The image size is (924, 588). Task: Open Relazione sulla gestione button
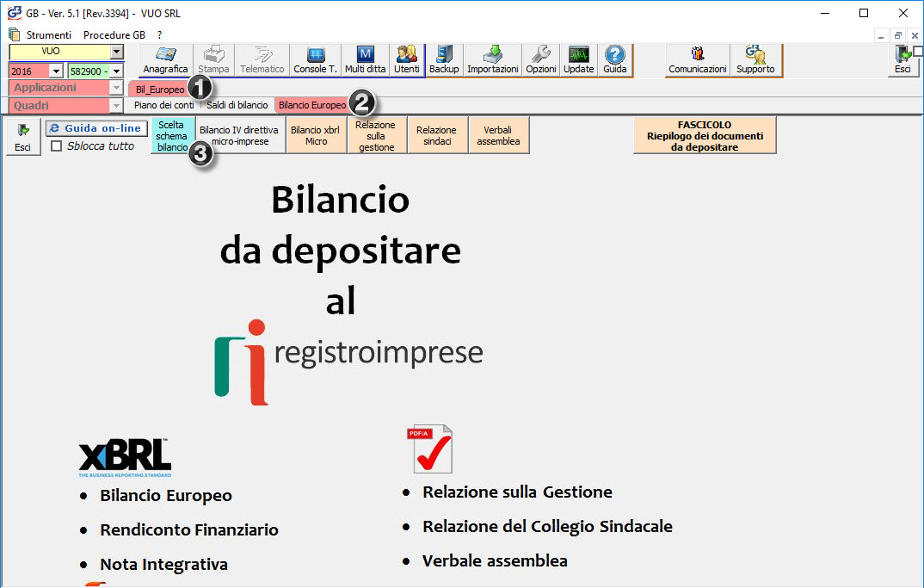pyautogui.click(x=377, y=136)
